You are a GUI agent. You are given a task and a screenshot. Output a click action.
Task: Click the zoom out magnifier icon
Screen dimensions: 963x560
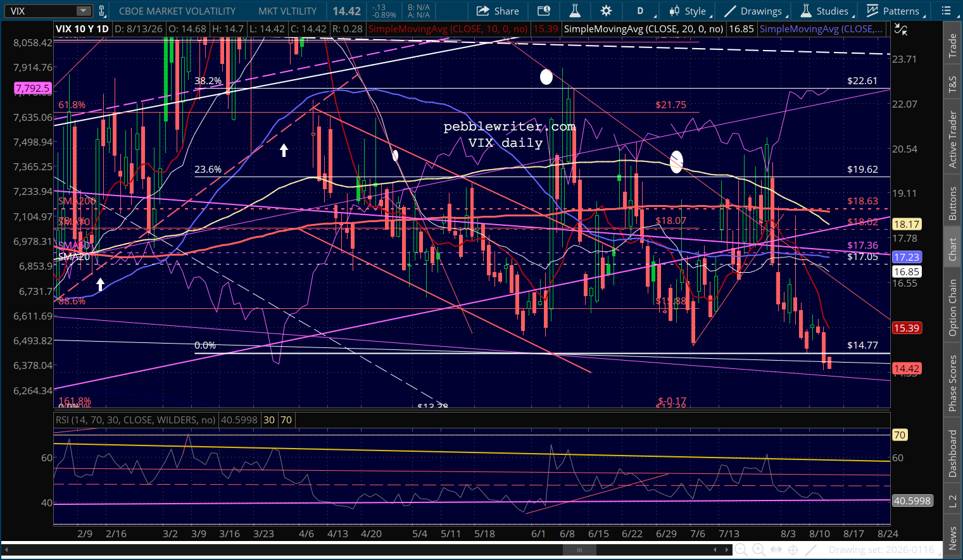click(x=740, y=550)
